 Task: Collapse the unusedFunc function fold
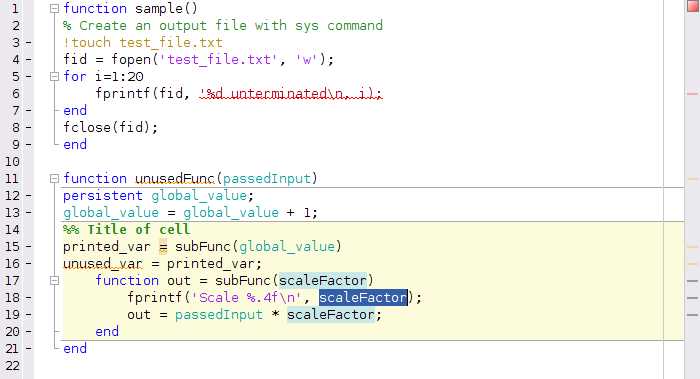[x=54, y=179]
